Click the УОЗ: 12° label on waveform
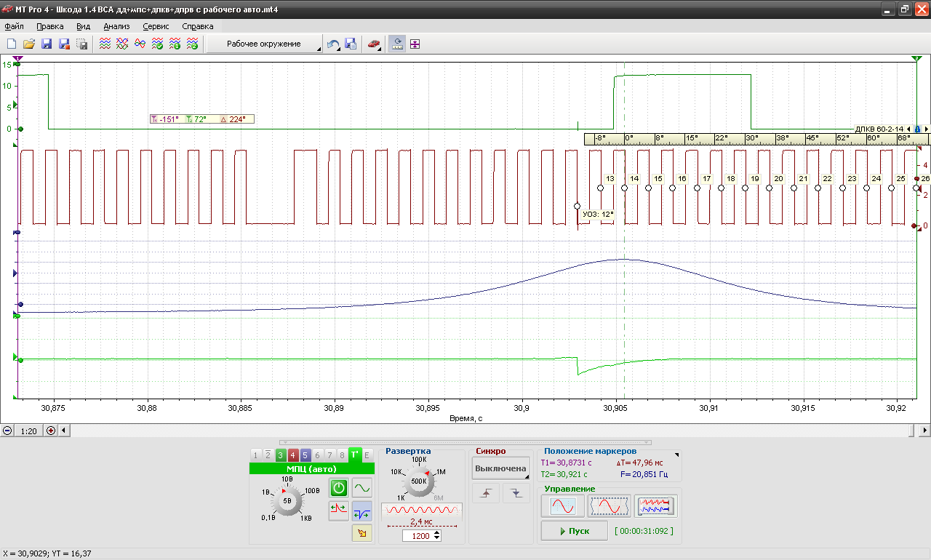The image size is (931, 560). coord(598,214)
